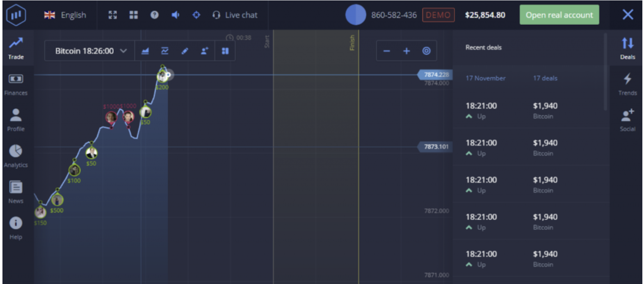Click the 00:38 countdown timer

click(239, 38)
